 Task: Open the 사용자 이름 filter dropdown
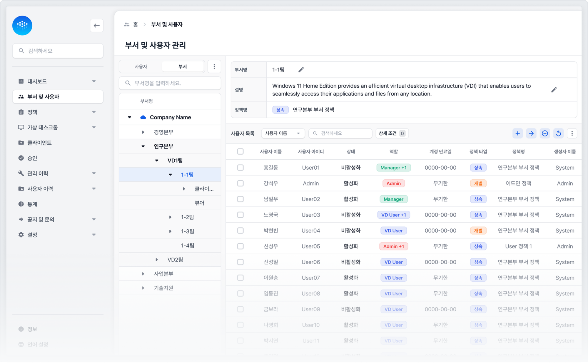tap(283, 133)
